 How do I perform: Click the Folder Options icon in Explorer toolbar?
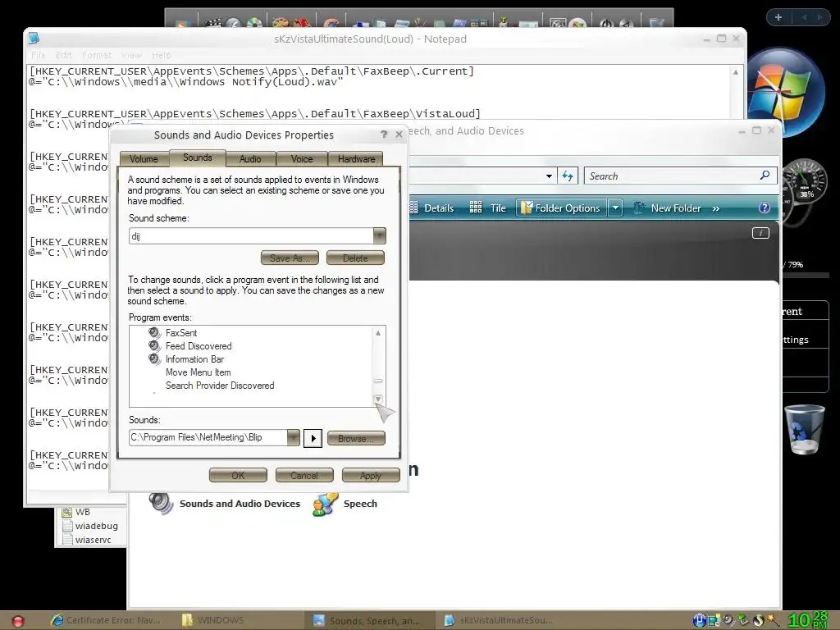(527, 208)
